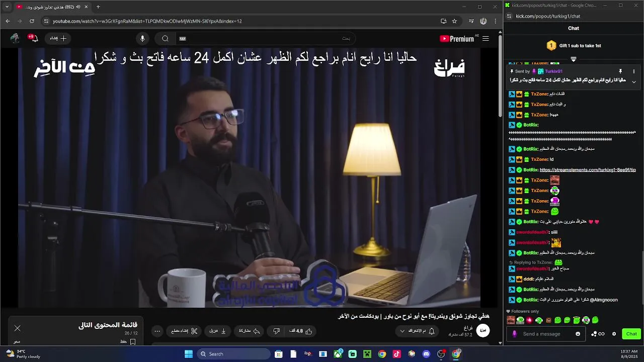Collapse the leaderboard chevron arrows
This screenshot has height=362, width=644.
(x=574, y=59)
